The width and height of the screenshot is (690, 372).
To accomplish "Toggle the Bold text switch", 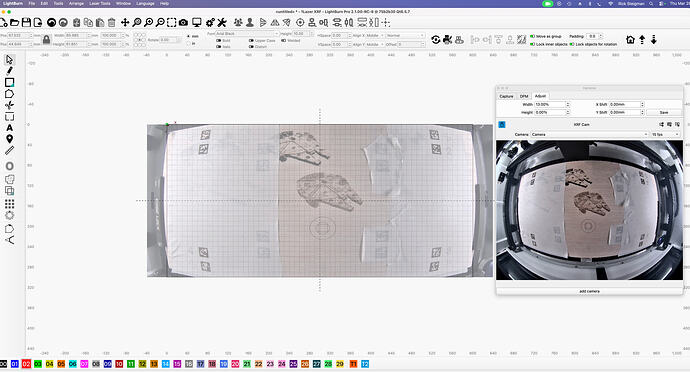I will click(219, 41).
